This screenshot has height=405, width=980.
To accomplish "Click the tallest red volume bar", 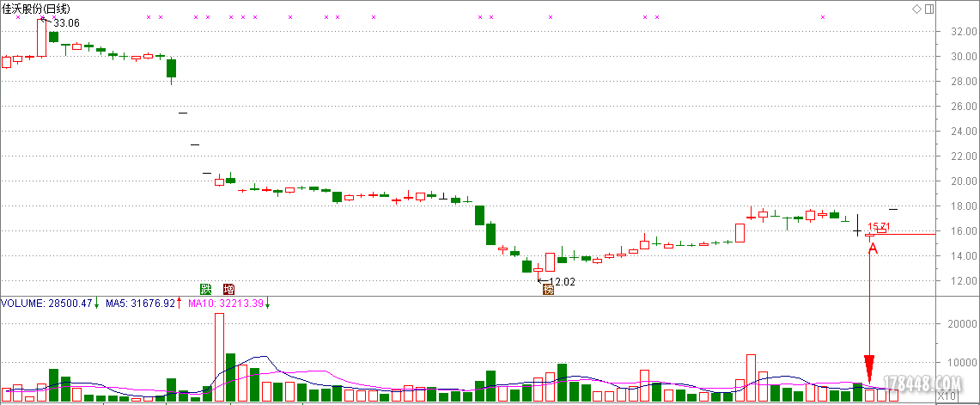I will [x=219, y=357].
